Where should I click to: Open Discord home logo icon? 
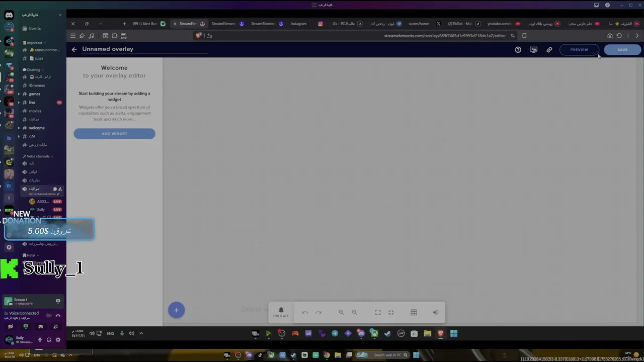9,15
